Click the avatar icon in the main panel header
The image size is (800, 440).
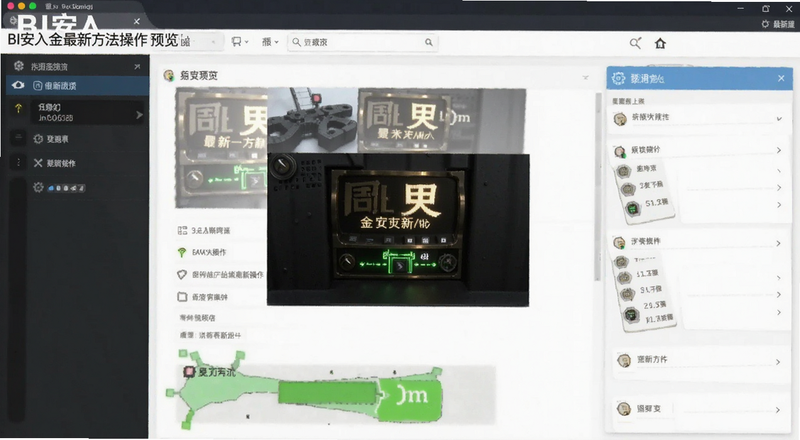(169, 76)
